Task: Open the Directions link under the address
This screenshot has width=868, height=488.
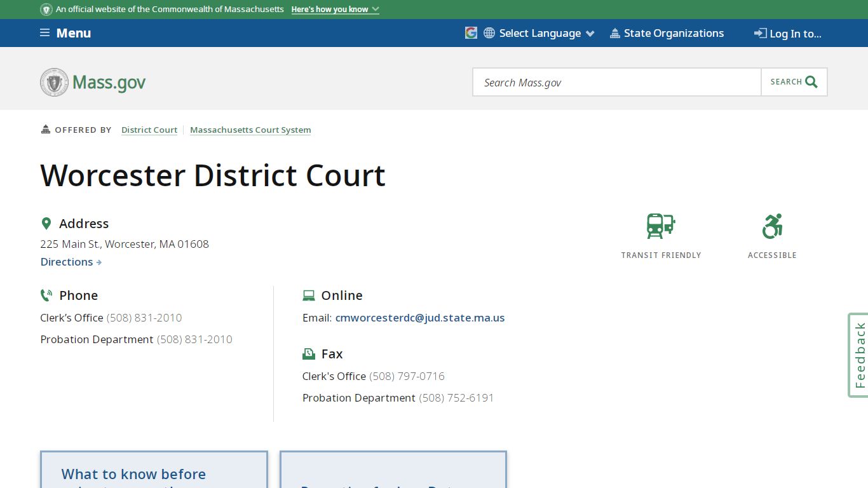Action: click(67, 262)
